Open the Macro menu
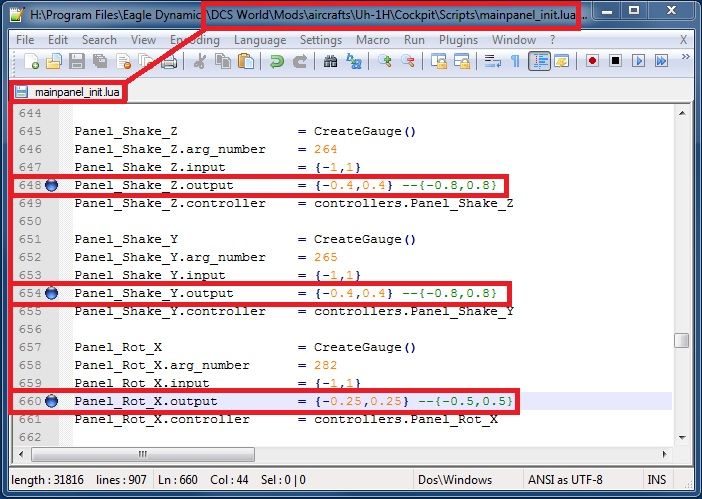Viewport: 702px width, 499px height. 374,40
